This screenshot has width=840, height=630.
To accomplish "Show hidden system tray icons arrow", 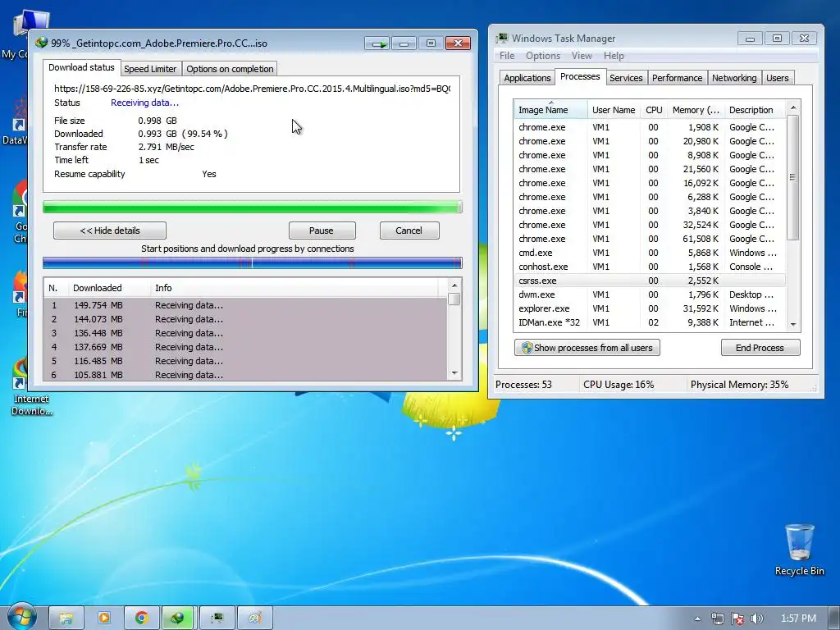I will (x=697, y=619).
